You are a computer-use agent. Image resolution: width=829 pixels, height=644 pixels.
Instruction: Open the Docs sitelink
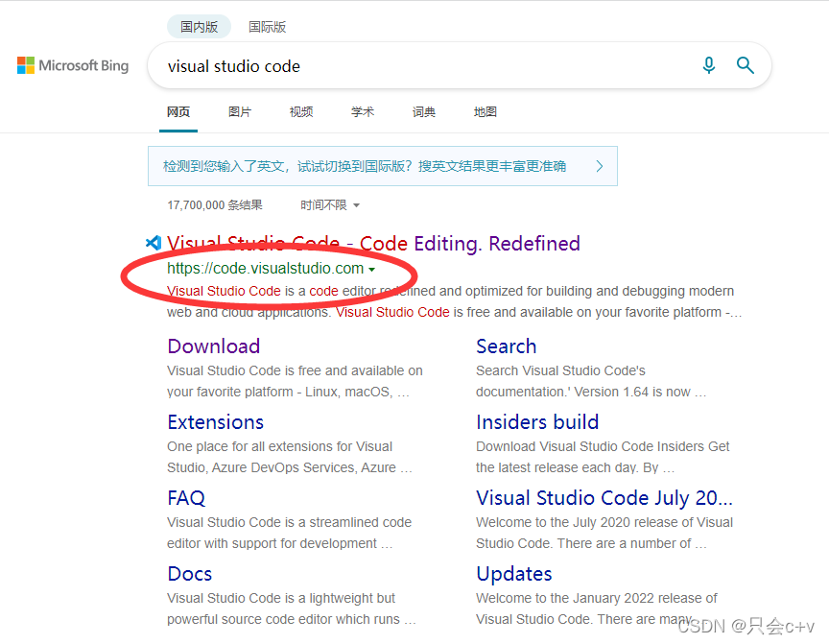(x=190, y=574)
